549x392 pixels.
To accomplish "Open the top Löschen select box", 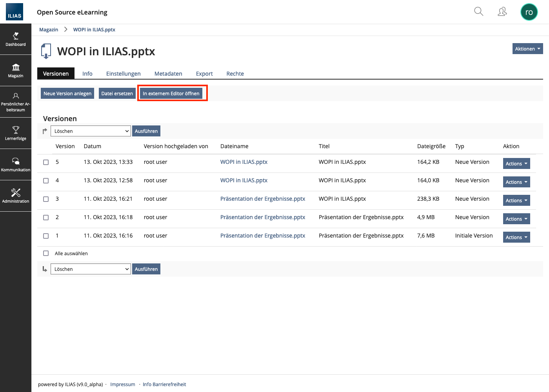I will click(x=91, y=131).
